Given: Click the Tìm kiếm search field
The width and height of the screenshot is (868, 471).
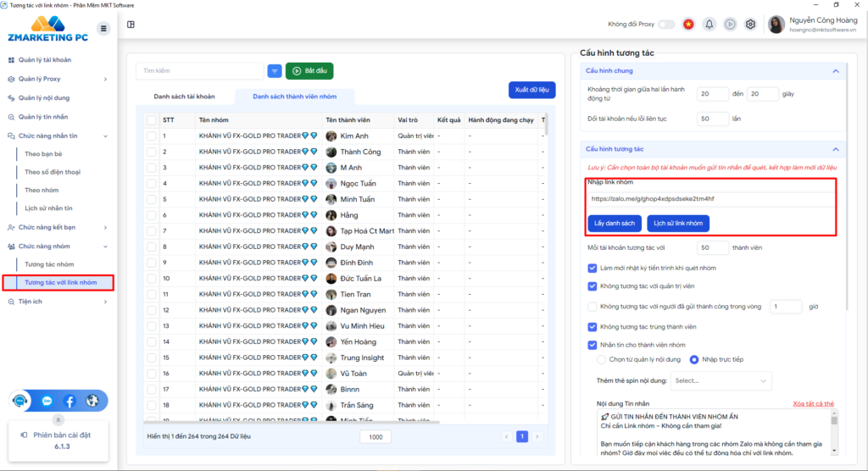Looking at the screenshot, I should tap(200, 71).
